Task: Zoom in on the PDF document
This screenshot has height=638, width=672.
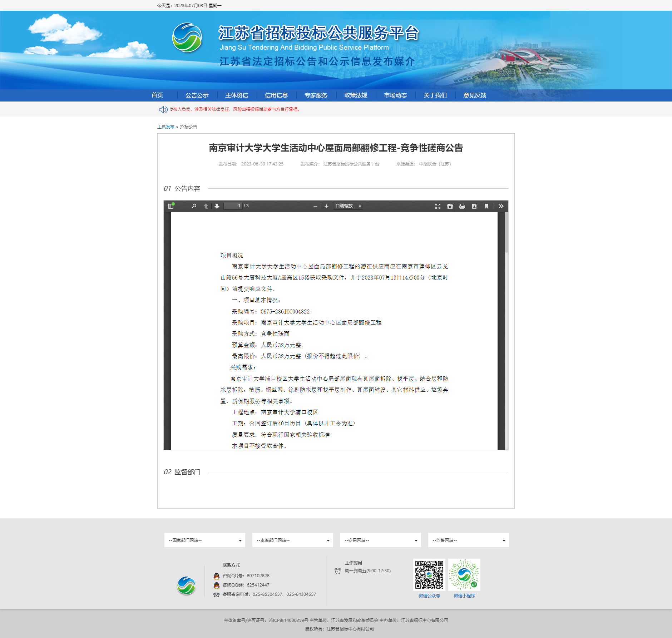Action: click(x=326, y=206)
